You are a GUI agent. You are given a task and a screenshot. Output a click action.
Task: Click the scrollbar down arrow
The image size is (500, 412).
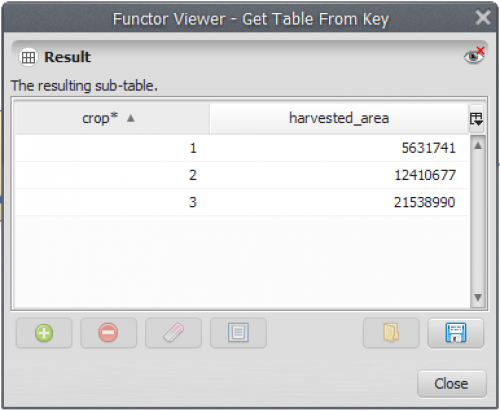[478, 297]
